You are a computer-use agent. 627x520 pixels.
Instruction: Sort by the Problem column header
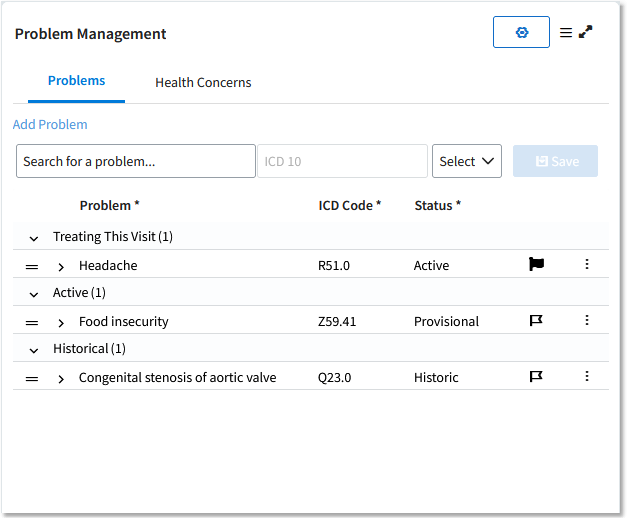[109, 206]
